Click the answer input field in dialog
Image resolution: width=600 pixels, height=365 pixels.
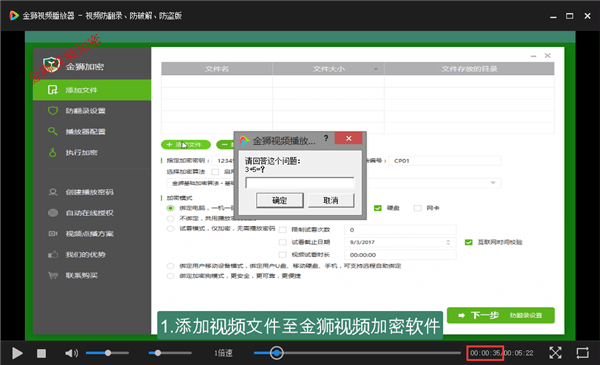click(x=300, y=183)
